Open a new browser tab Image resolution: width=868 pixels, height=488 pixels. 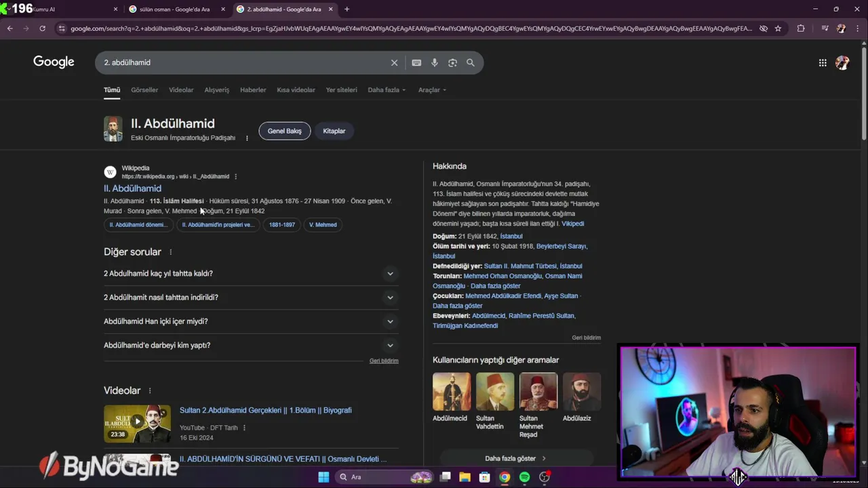347,9
